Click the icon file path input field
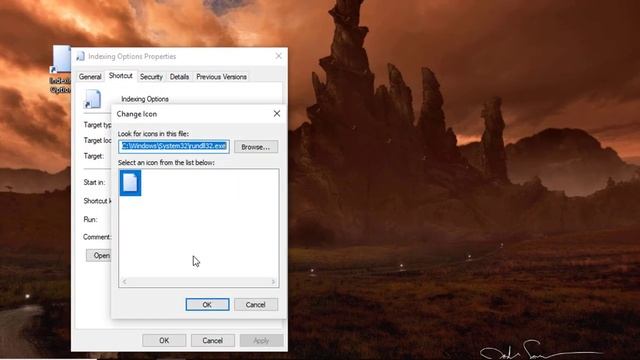Viewport: 640px width, 360px height. (174, 147)
